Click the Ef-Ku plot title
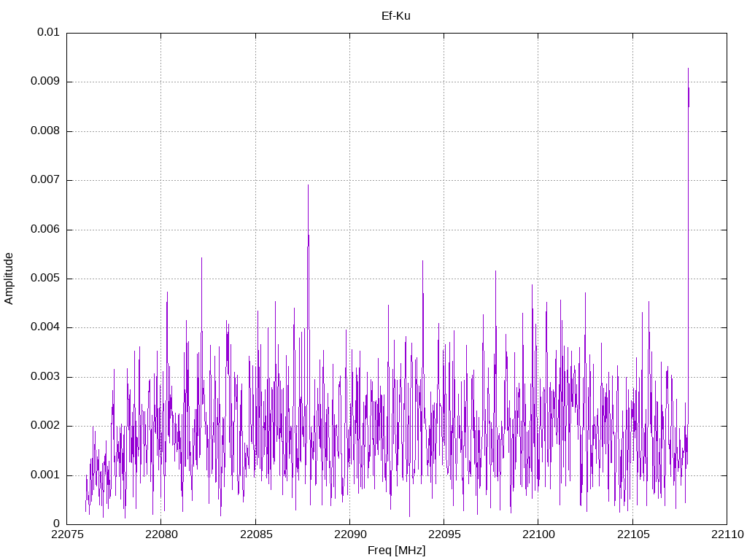The width and height of the screenshot is (747, 560). pos(396,15)
